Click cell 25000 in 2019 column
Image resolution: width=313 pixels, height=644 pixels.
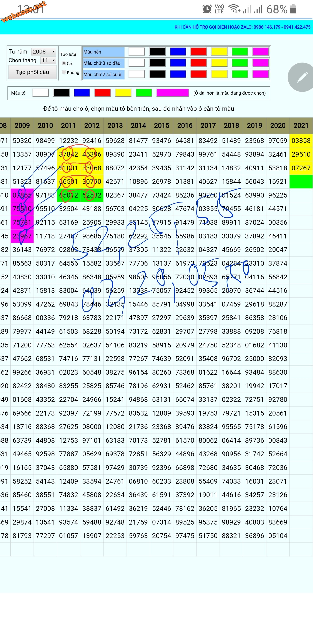click(255, 359)
